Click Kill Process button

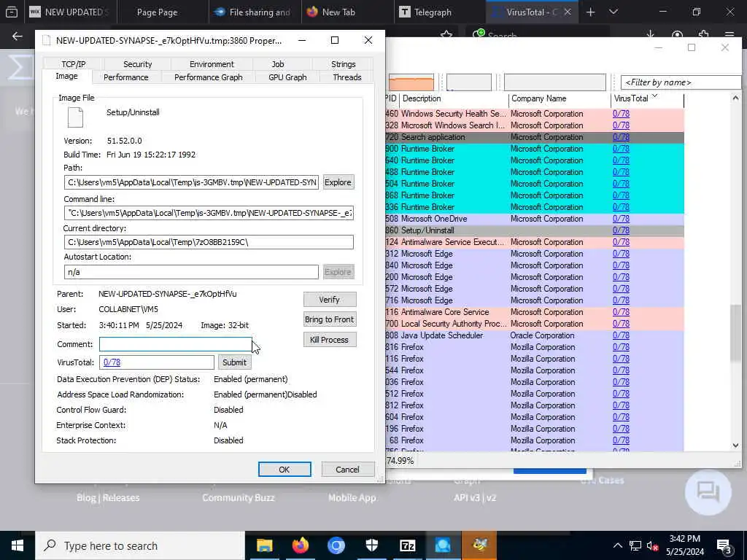(x=329, y=340)
